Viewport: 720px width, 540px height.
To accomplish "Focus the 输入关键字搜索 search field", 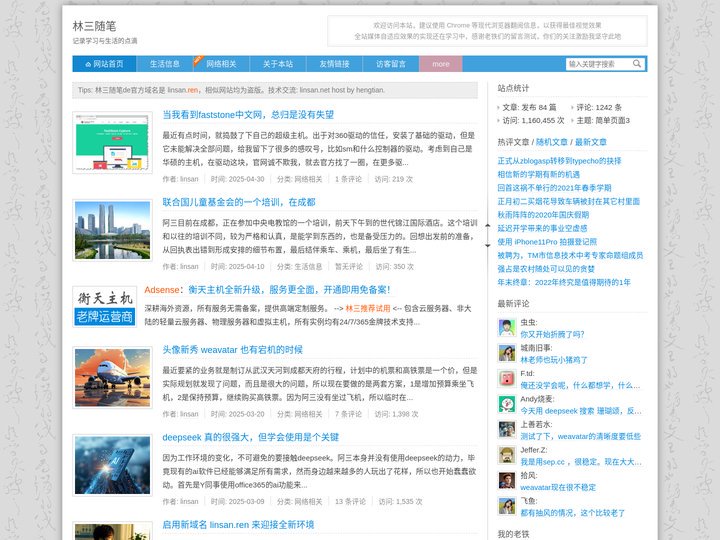I will (598, 64).
